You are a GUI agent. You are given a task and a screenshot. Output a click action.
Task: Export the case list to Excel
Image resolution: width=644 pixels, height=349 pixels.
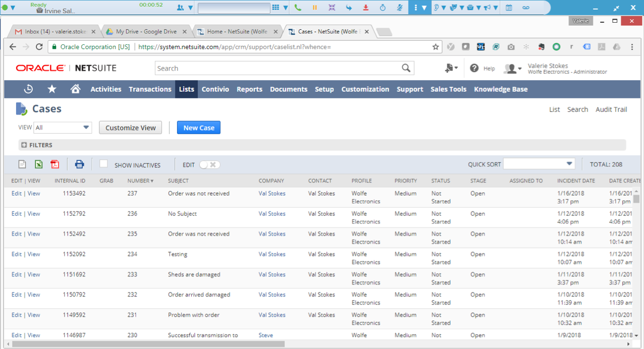click(x=38, y=164)
